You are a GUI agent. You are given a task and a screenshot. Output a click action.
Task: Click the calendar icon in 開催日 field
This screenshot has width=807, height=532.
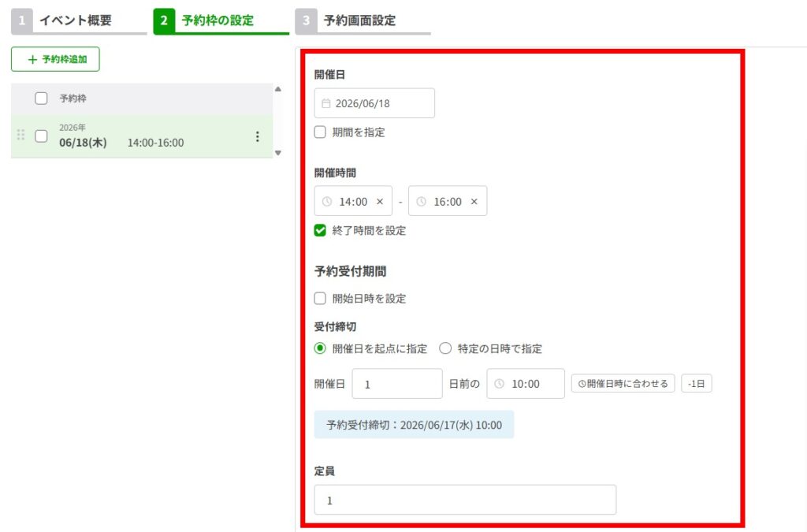click(326, 103)
